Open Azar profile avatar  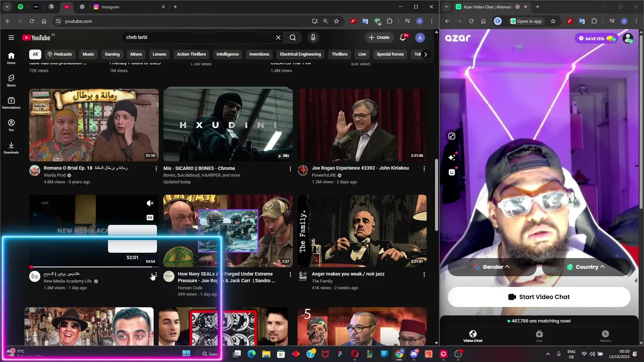pyautogui.click(x=628, y=38)
